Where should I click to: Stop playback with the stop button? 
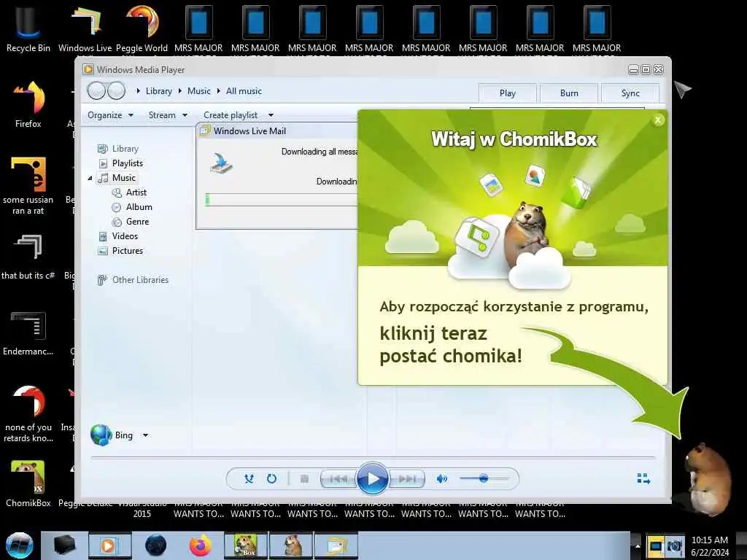tap(304, 478)
